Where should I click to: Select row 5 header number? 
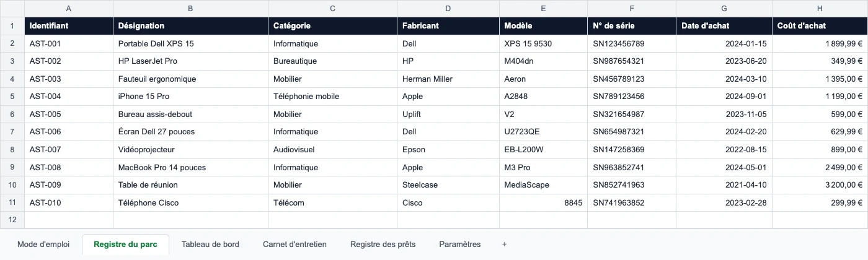point(12,97)
